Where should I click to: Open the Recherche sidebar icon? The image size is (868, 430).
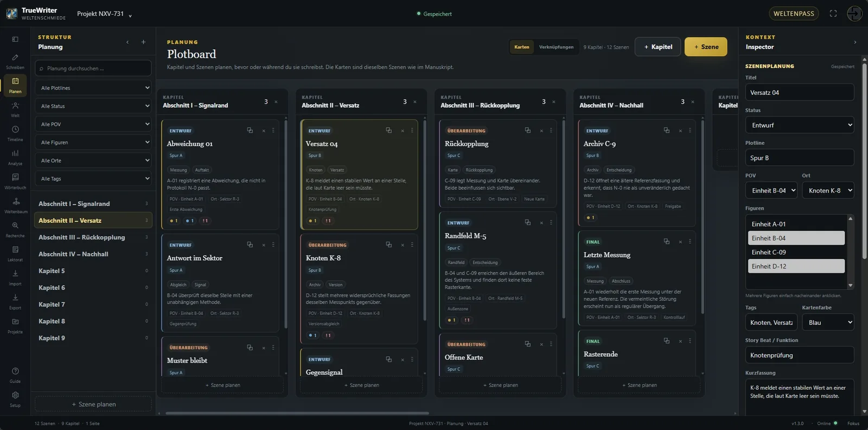pyautogui.click(x=15, y=229)
